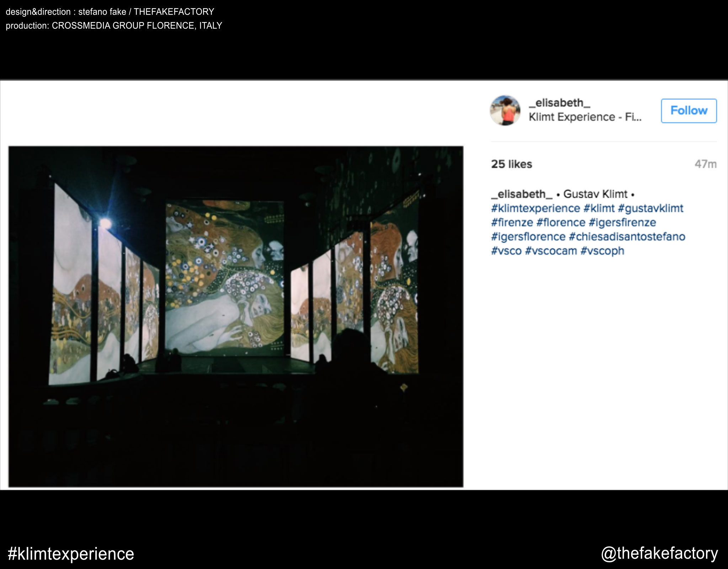Open the #igersflorence hashtag
The height and width of the screenshot is (569, 728).
pyautogui.click(x=528, y=237)
